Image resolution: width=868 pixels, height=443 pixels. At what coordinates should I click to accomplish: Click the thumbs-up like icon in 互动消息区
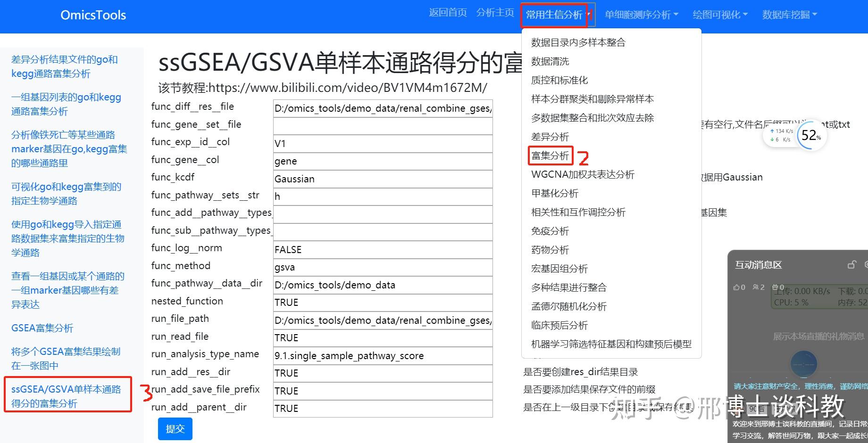[737, 287]
